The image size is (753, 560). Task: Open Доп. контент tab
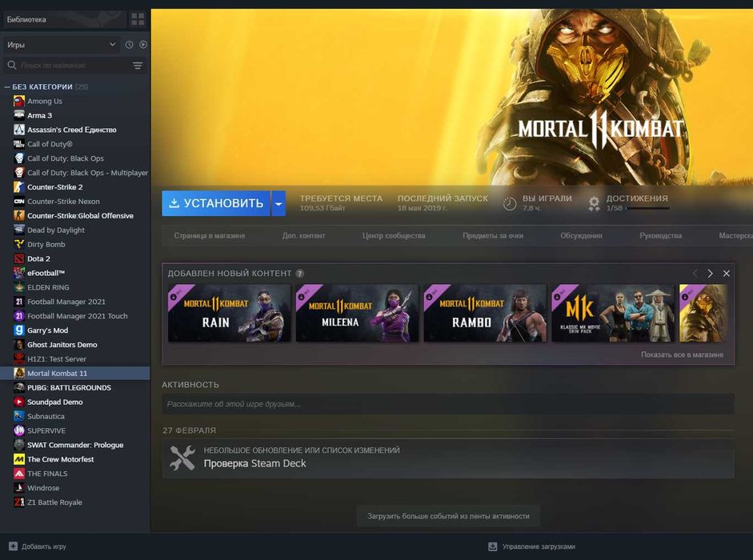pyautogui.click(x=303, y=236)
